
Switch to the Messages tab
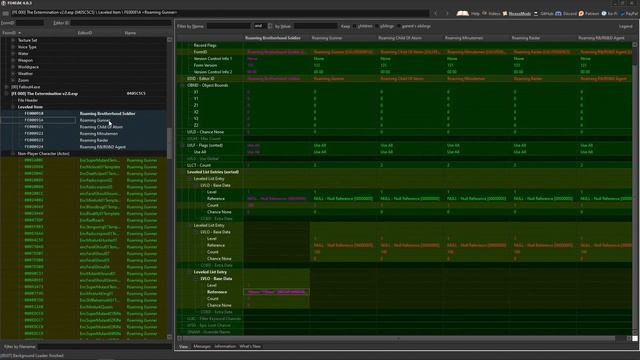click(x=202, y=347)
